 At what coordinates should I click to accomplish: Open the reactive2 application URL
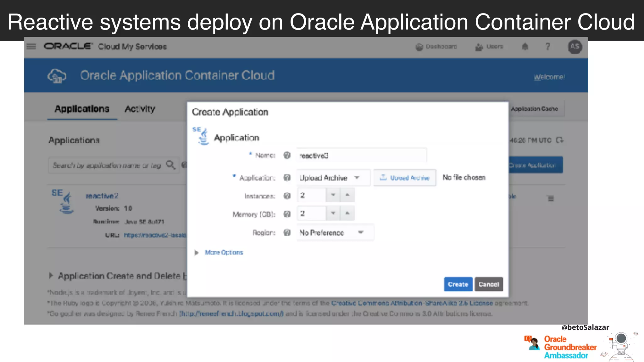tap(155, 235)
